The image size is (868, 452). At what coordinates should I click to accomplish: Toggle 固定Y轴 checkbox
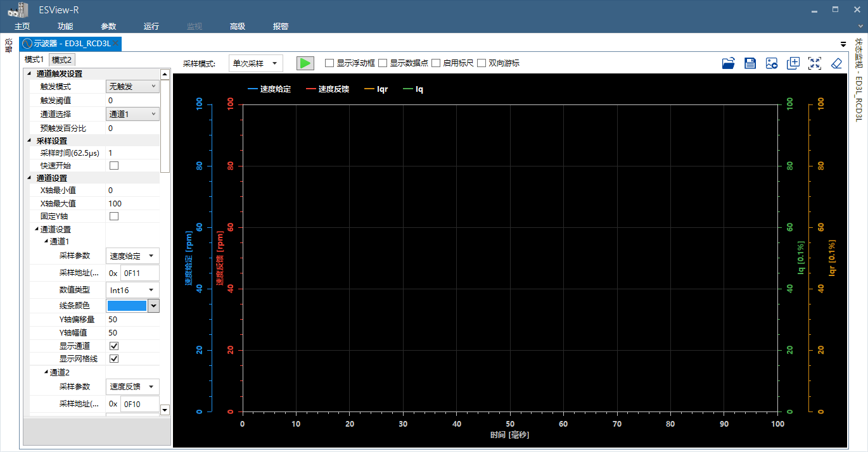click(x=114, y=217)
